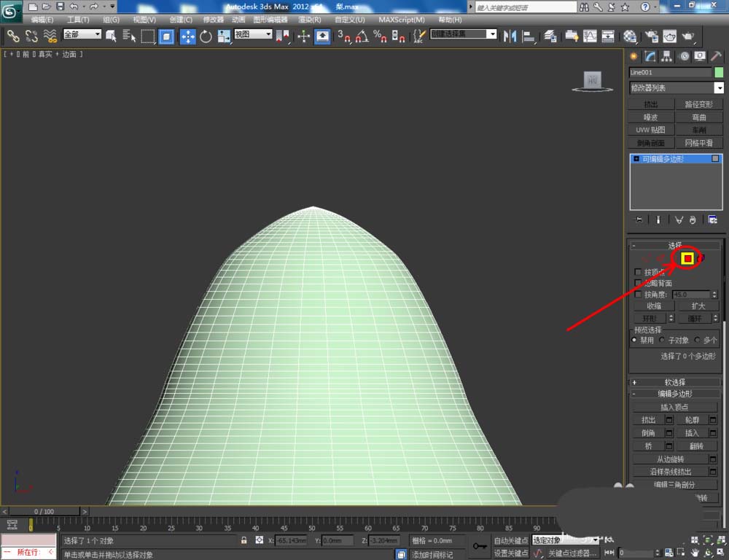Enable the 按顶点 checkbox

click(639, 272)
